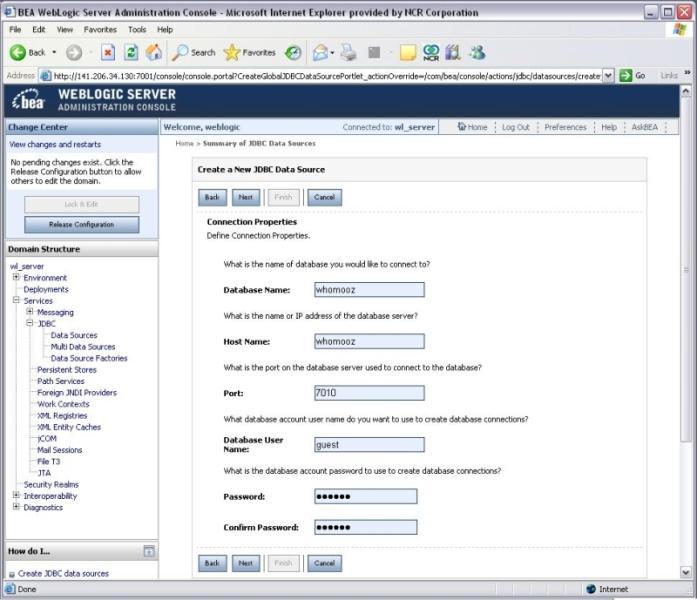Select Persistent Stores in the tree
697x600 pixels.
coord(67,370)
